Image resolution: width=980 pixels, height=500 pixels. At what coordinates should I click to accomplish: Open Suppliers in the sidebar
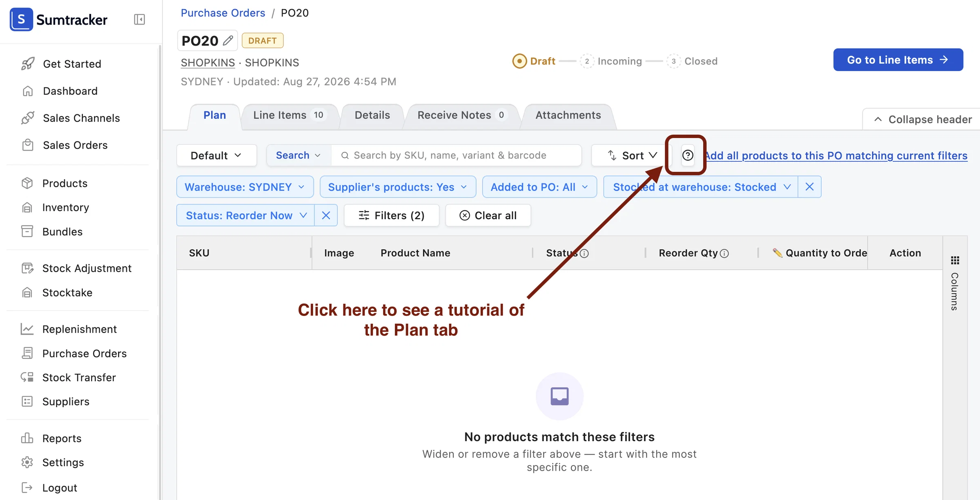click(x=66, y=402)
